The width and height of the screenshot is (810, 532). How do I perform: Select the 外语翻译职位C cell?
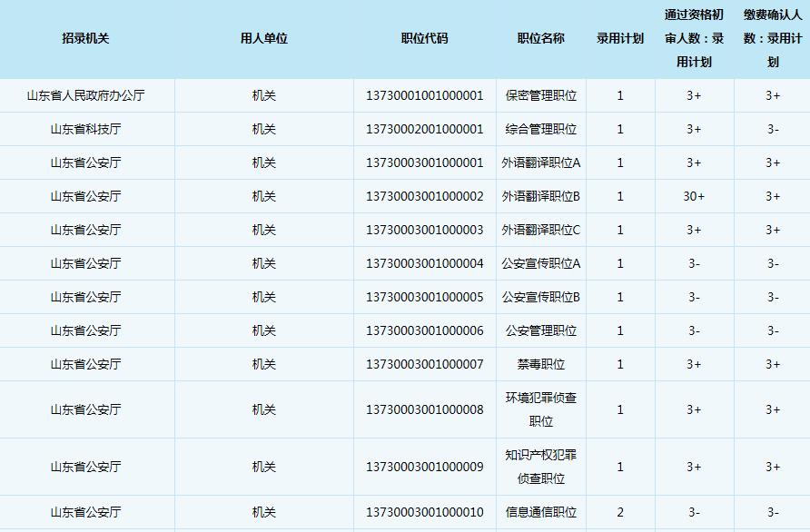tap(541, 230)
